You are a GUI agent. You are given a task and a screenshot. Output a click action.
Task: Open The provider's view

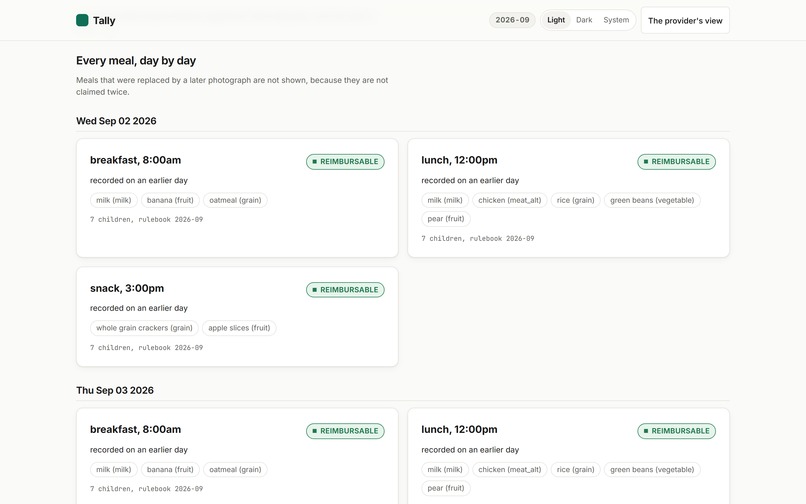685,21
